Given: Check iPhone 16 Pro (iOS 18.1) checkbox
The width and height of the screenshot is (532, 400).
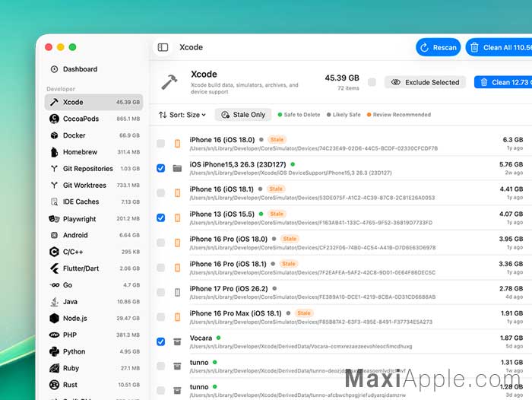Looking at the screenshot, I should click(161, 268).
